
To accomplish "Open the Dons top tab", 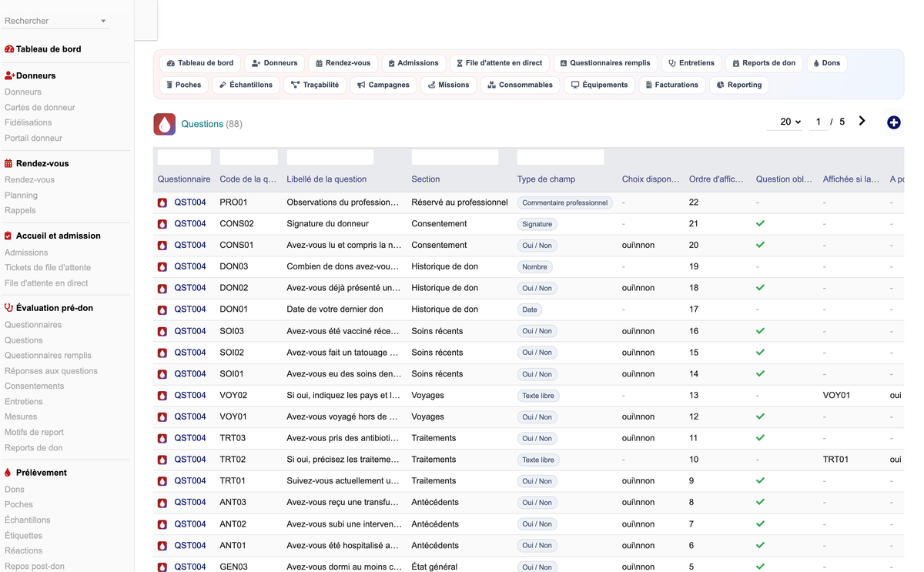I will coord(827,63).
